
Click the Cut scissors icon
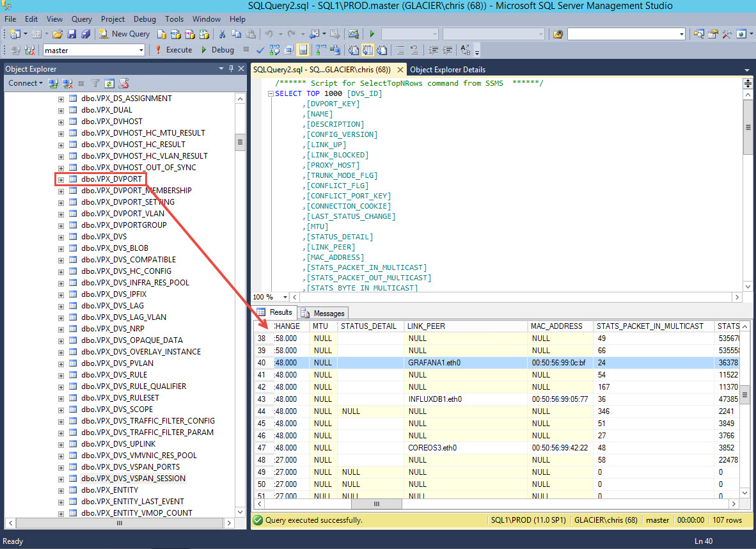(x=223, y=34)
